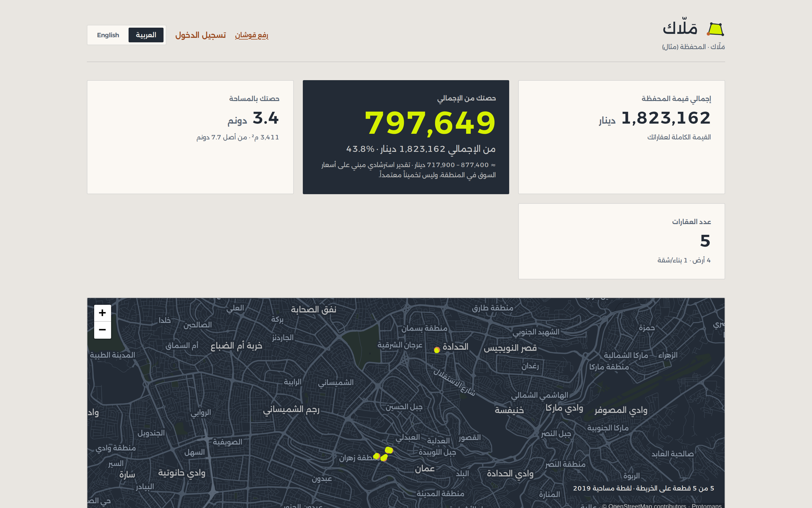This screenshot has height=508, width=812.
Task: Click the خربة أم الضباع map label
Action: [236, 346]
